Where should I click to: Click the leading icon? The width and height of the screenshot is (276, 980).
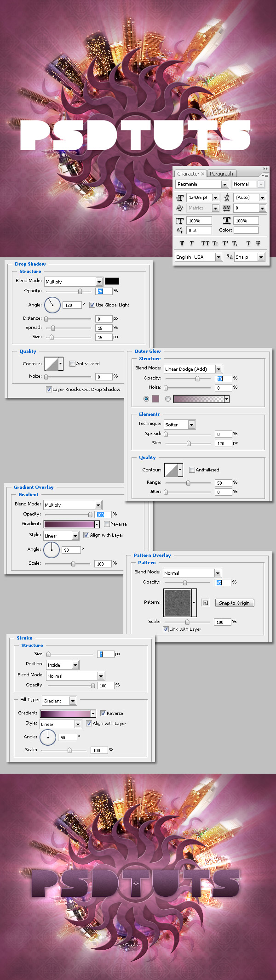tap(227, 198)
